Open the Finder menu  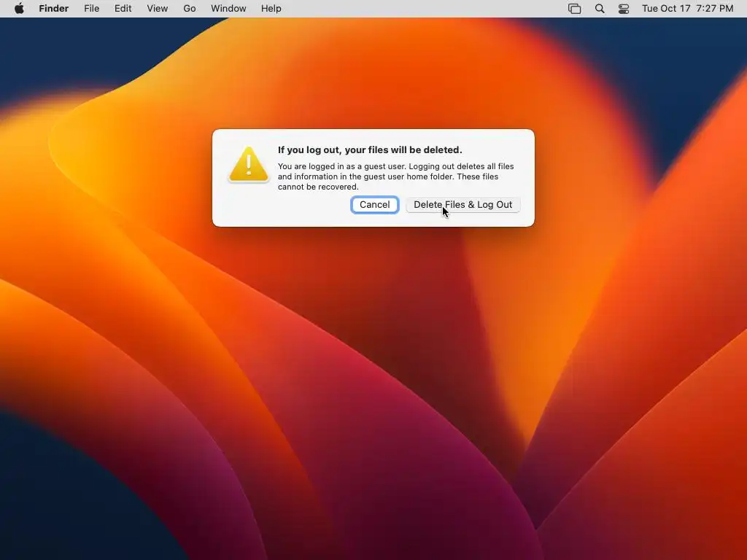(x=54, y=9)
